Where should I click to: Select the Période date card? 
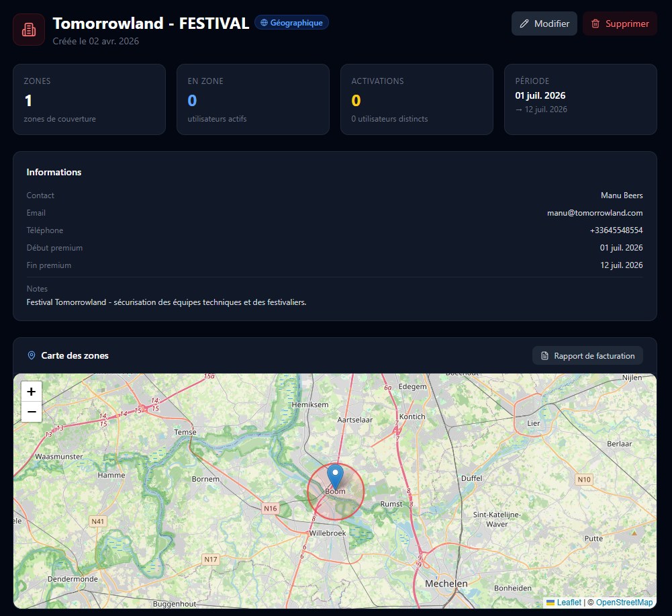[581, 99]
